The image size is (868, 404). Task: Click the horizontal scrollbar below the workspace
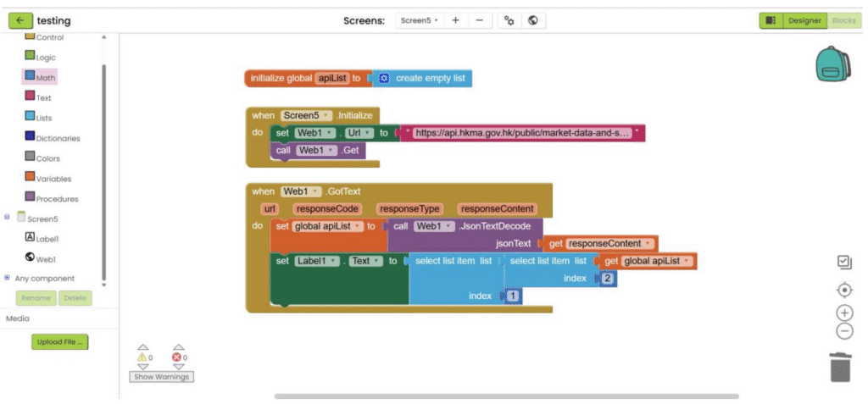[506, 396]
